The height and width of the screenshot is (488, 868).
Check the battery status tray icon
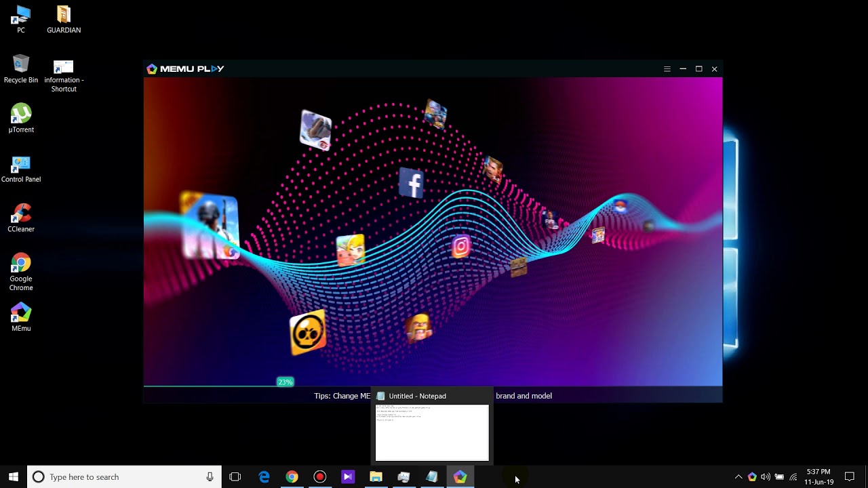coord(780,477)
